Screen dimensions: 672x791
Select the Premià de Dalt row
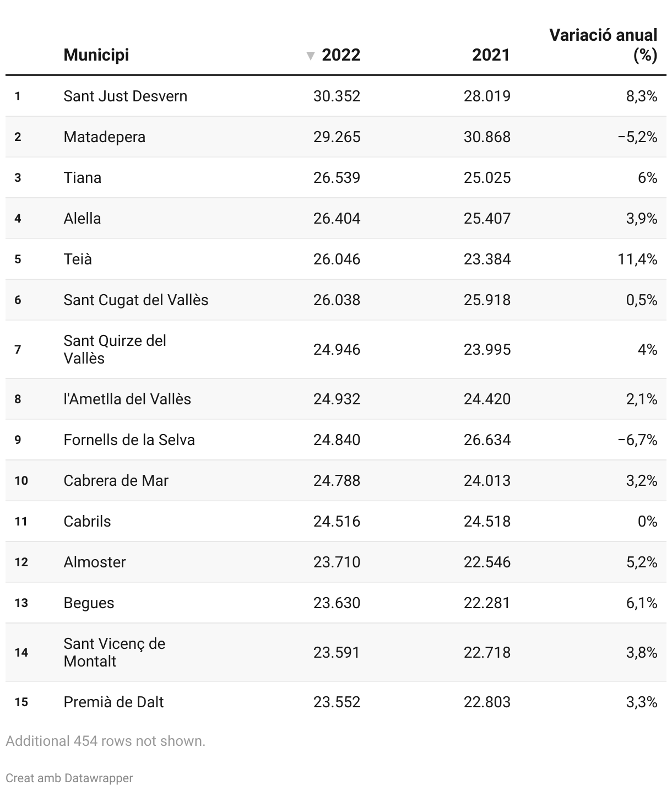tap(336, 702)
